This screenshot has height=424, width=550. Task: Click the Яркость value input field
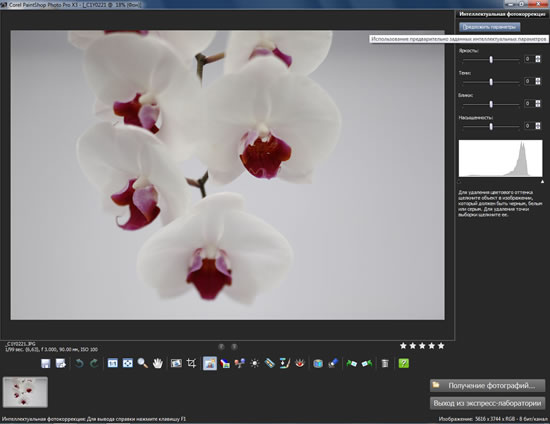(x=529, y=59)
